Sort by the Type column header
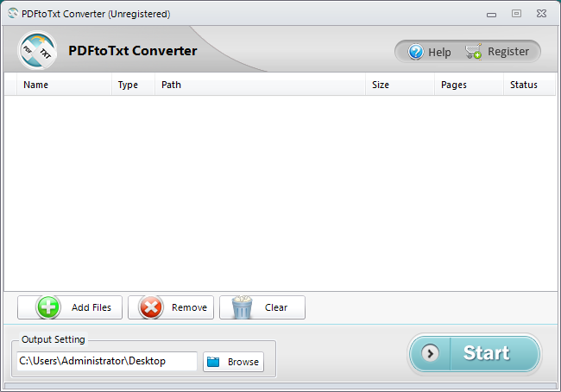 click(133, 85)
